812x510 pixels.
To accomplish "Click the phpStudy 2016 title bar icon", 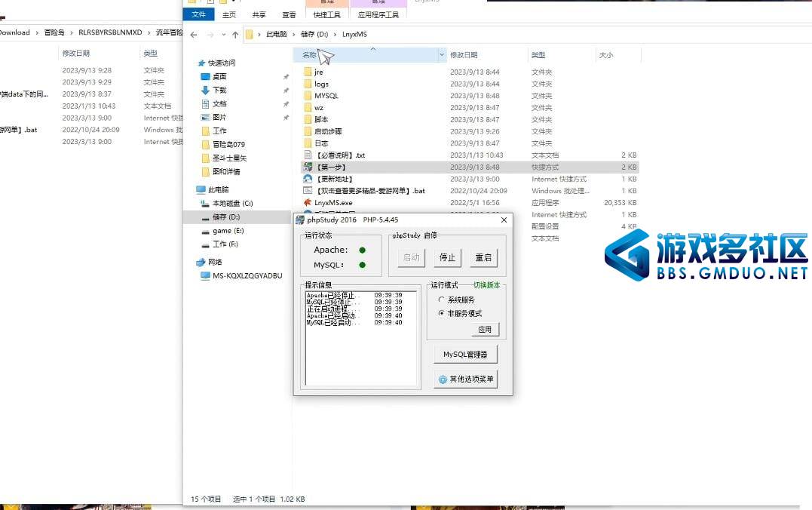I will click(300, 220).
